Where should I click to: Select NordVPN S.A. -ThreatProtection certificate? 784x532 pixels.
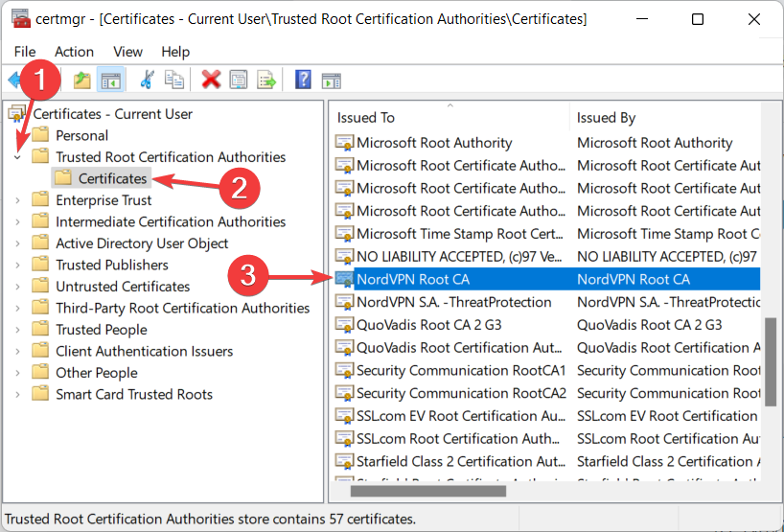point(453,302)
